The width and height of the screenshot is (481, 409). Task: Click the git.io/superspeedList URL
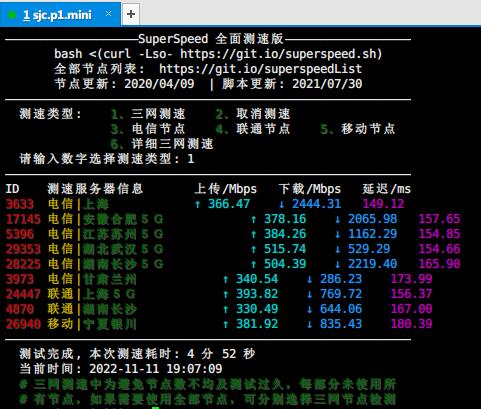click(260, 69)
